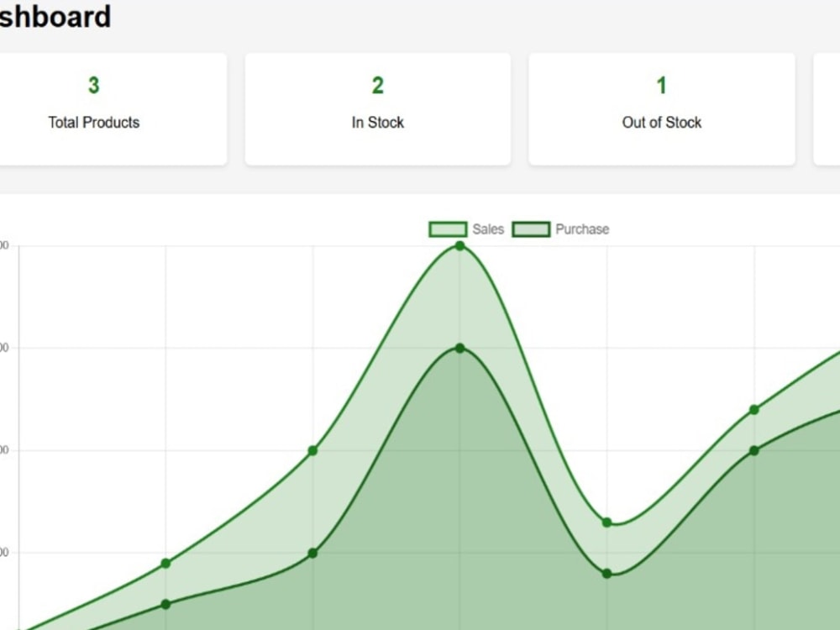Toggle the Purchase legend swatch
The width and height of the screenshot is (840, 630).
531,229
